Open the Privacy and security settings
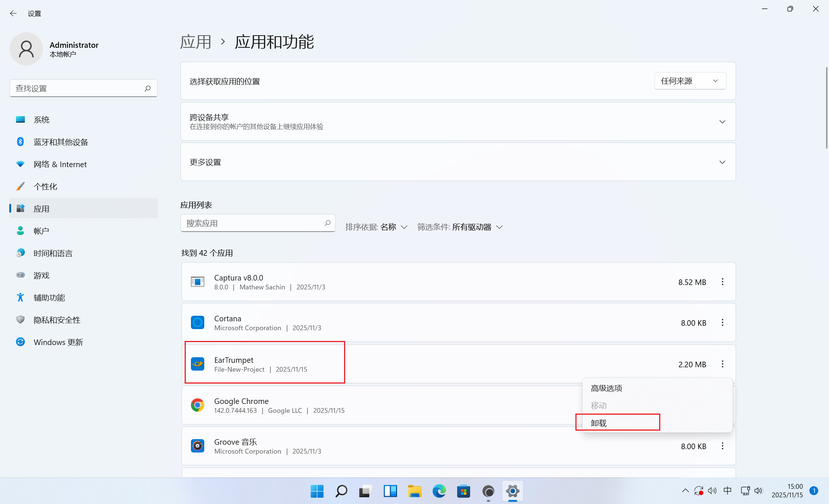Viewport: 829px width, 504px height. tap(57, 320)
